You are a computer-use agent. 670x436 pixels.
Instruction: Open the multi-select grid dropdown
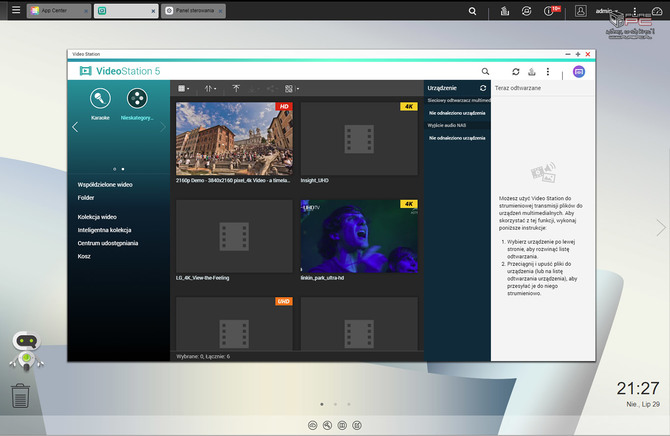291,88
